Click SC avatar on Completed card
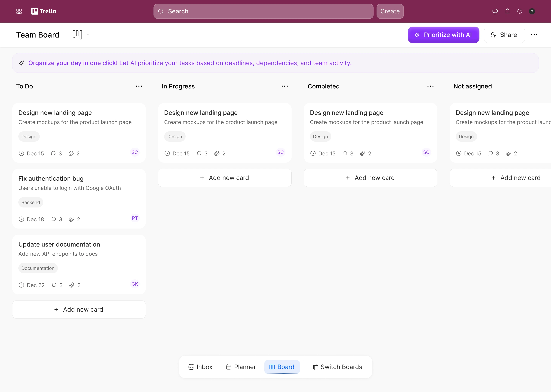This screenshot has width=551, height=392. [x=426, y=152]
